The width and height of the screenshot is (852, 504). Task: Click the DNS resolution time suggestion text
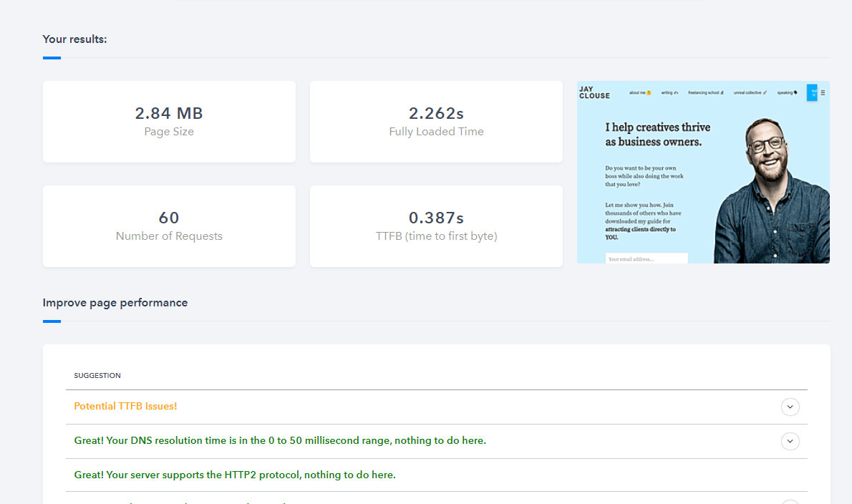(280, 440)
